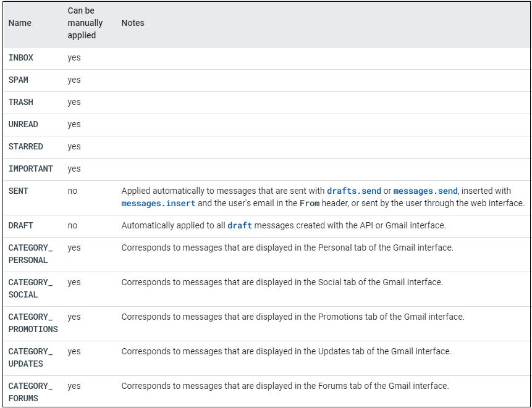532x408 pixels.
Task: Click the 'Can be manually applied' header
Action: point(85,23)
